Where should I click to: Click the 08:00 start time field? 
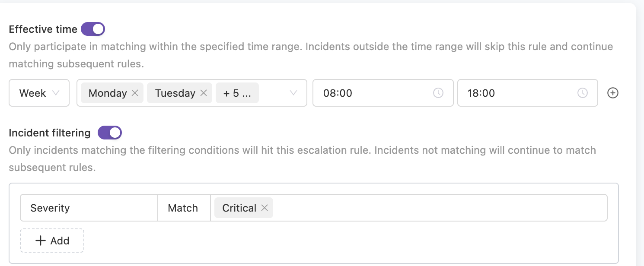[x=372, y=93]
